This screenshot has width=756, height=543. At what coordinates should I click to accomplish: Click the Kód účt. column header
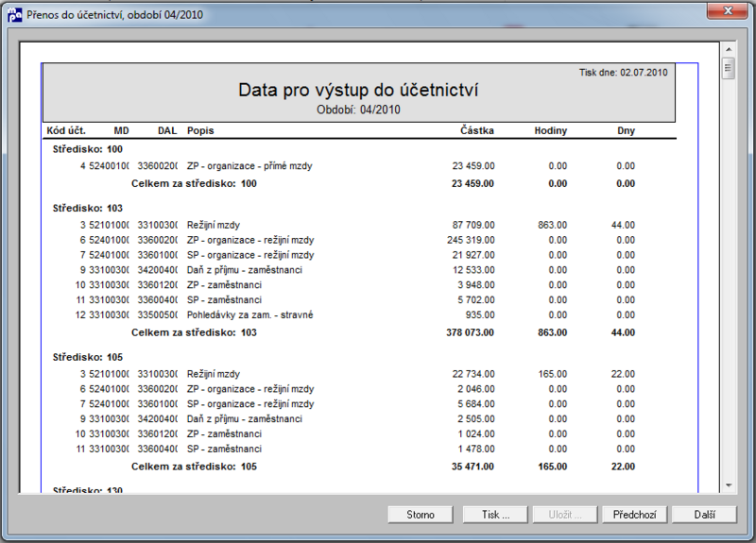[x=66, y=130]
